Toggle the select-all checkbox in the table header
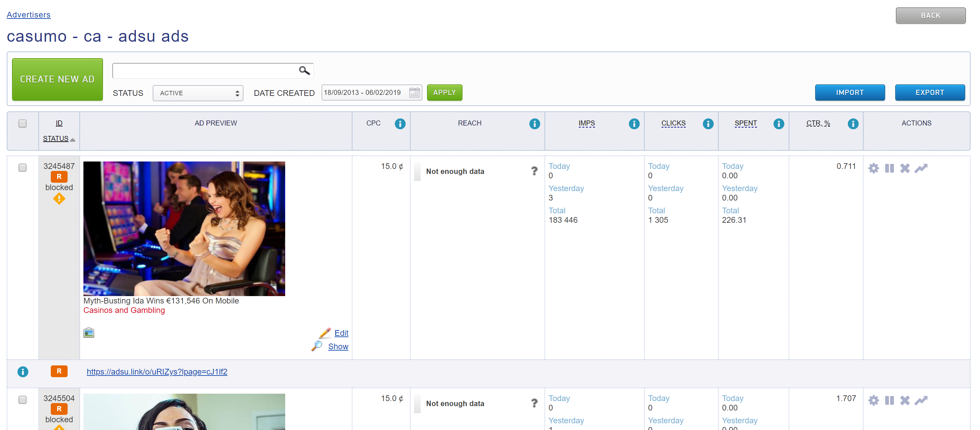980x430 pixels. (23, 123)
